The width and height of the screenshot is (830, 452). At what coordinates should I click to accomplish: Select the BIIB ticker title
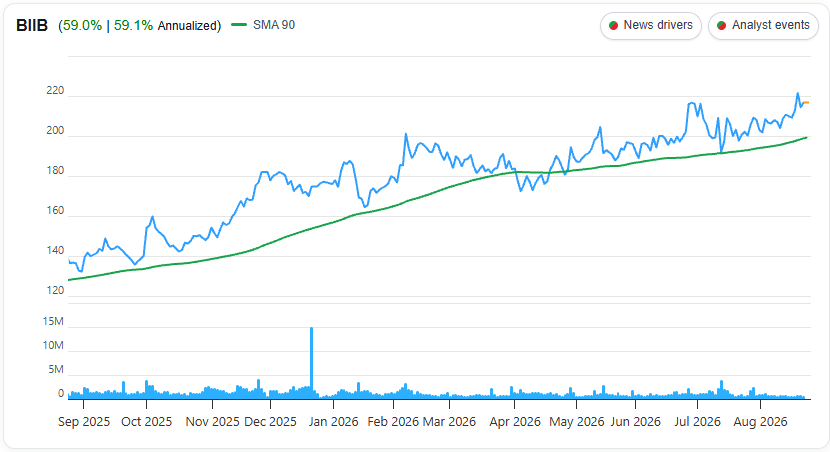(x=32, y=25)
